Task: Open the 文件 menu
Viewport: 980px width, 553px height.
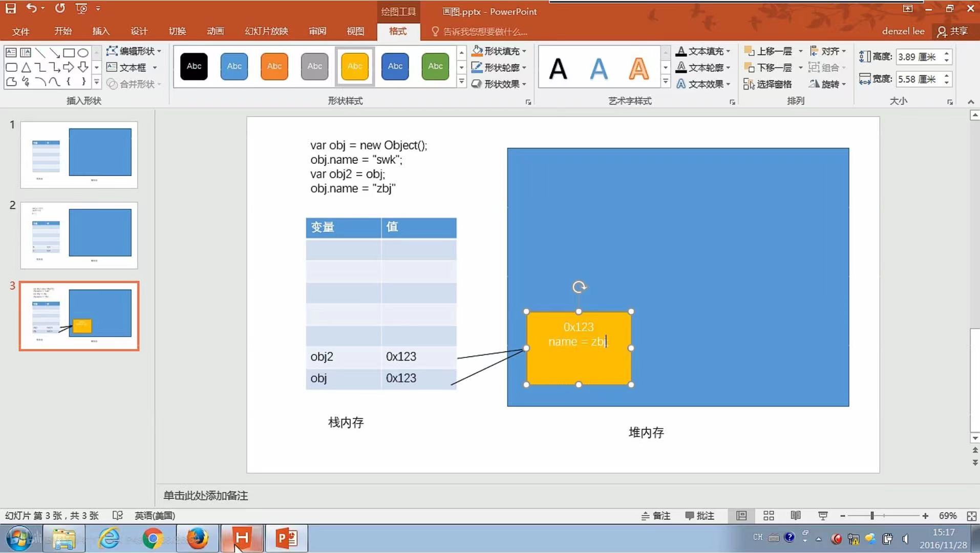Action: (20, 31)
